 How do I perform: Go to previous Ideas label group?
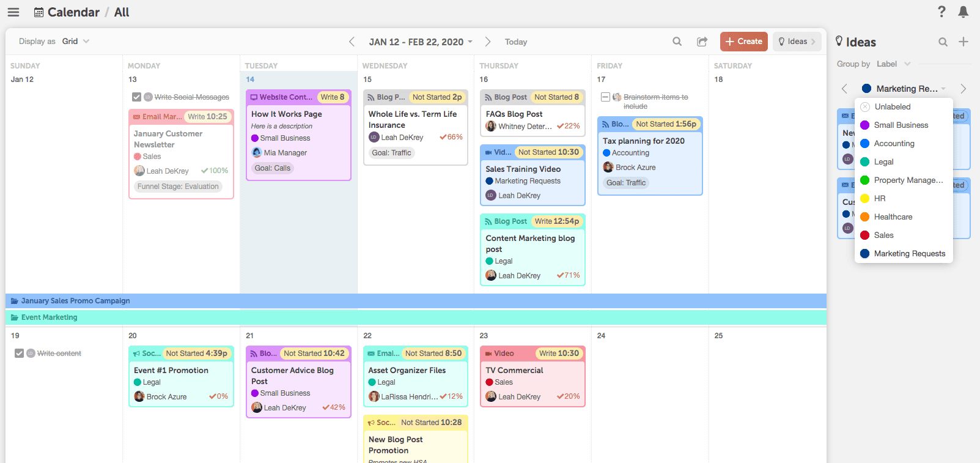click(844, 89)
